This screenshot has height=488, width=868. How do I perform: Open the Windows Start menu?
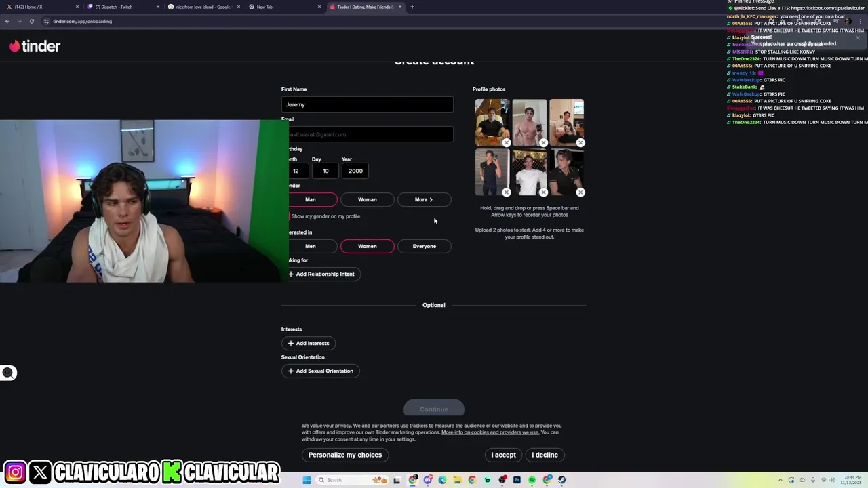pyautogui.click(x=307, y=480)
